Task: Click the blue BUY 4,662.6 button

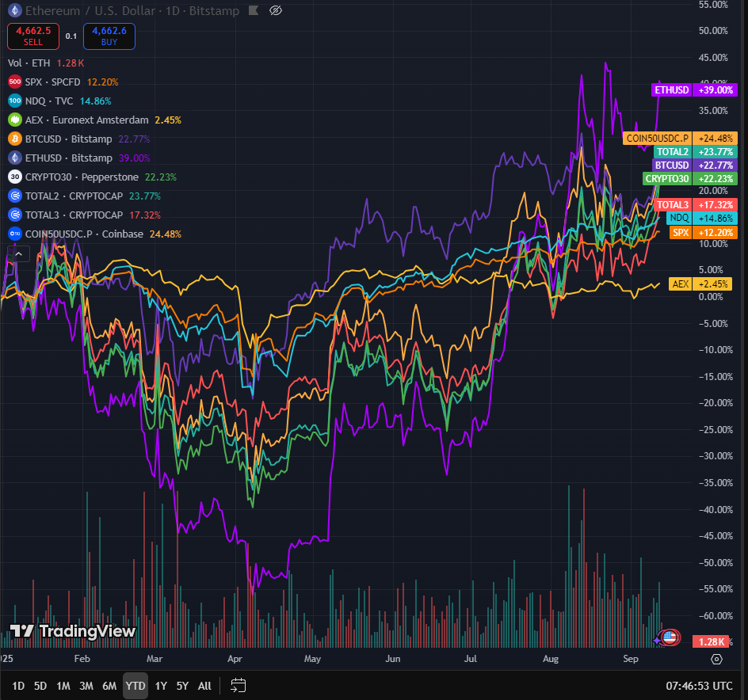Action: (x=109, y=36)
